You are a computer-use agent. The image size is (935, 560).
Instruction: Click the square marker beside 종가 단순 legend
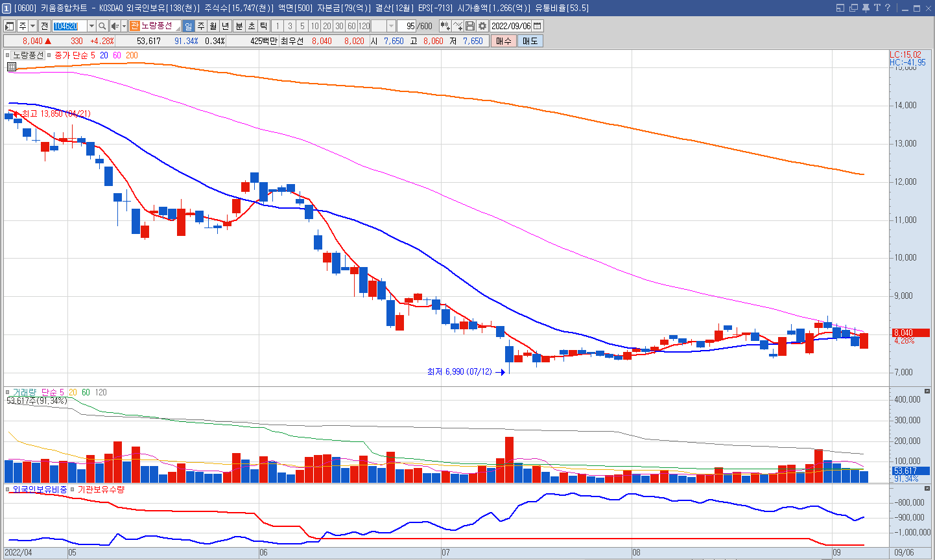49,55
